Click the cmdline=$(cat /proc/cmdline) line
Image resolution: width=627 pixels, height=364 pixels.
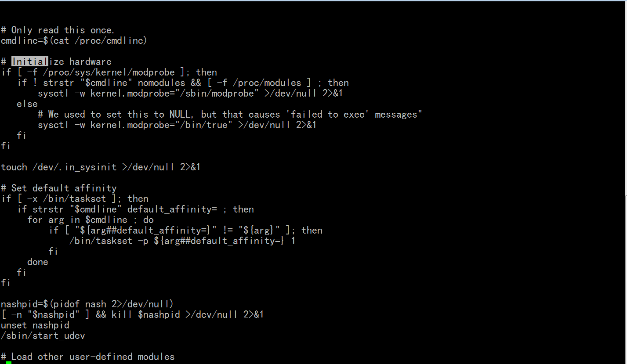click(x=74, y=41)
